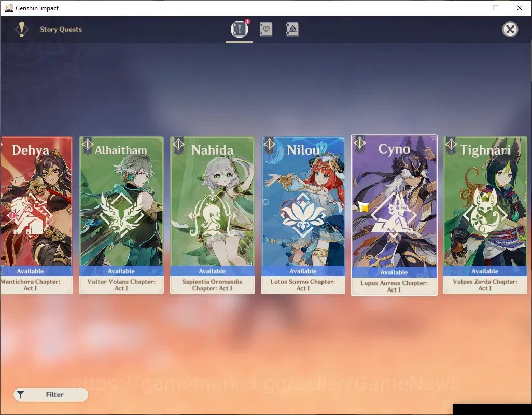
Task: Click Available label under Cyno
Action: pos(394,272)
